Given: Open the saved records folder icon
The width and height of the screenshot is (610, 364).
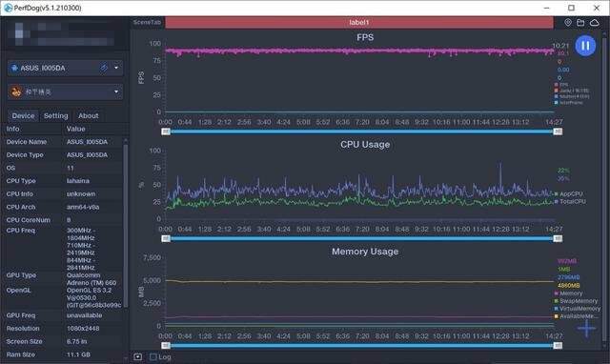Looking at the screenshot, I should [580, 23].
